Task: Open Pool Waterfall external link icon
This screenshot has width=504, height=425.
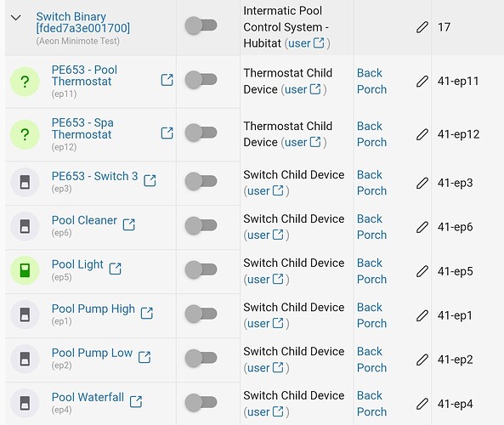Action: pos(136,401)
